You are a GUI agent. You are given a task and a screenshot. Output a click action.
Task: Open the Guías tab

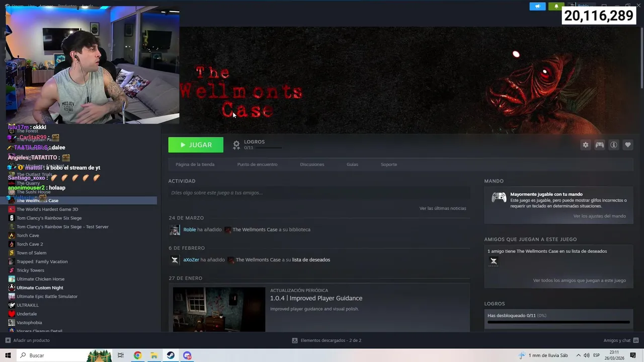[x=352, y=164]
